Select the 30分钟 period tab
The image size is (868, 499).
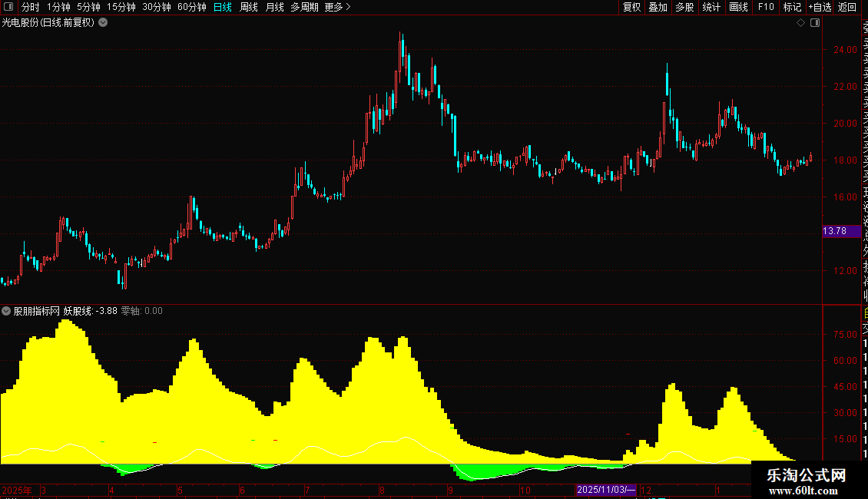tap(157, 7)
